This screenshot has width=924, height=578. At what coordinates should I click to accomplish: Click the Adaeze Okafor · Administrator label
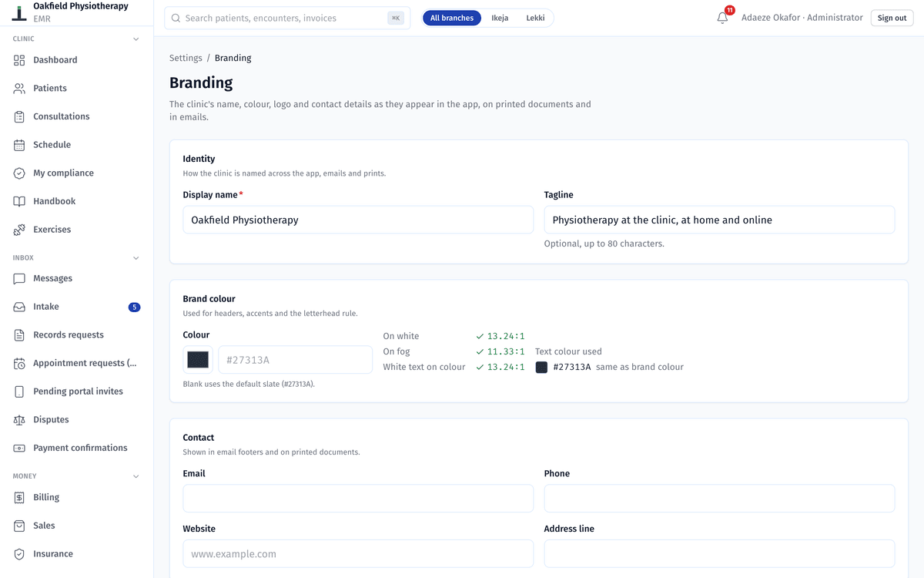pyautogui.click(x=802, y=18)
